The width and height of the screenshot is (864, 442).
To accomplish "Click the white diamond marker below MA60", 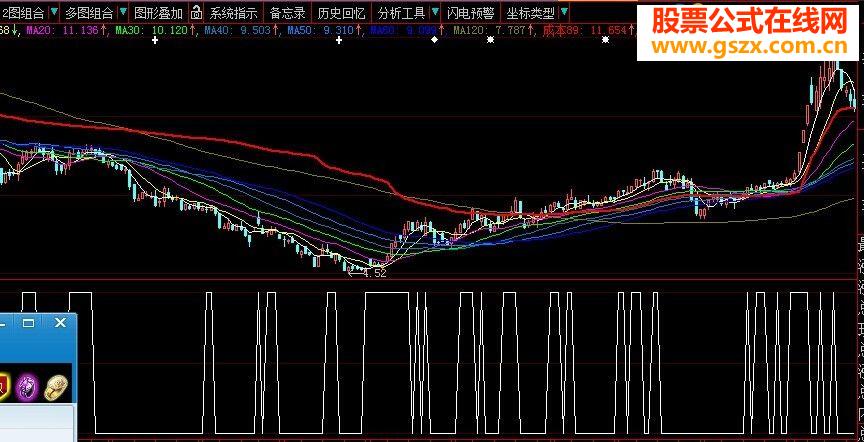I will [x=434, y=40].
